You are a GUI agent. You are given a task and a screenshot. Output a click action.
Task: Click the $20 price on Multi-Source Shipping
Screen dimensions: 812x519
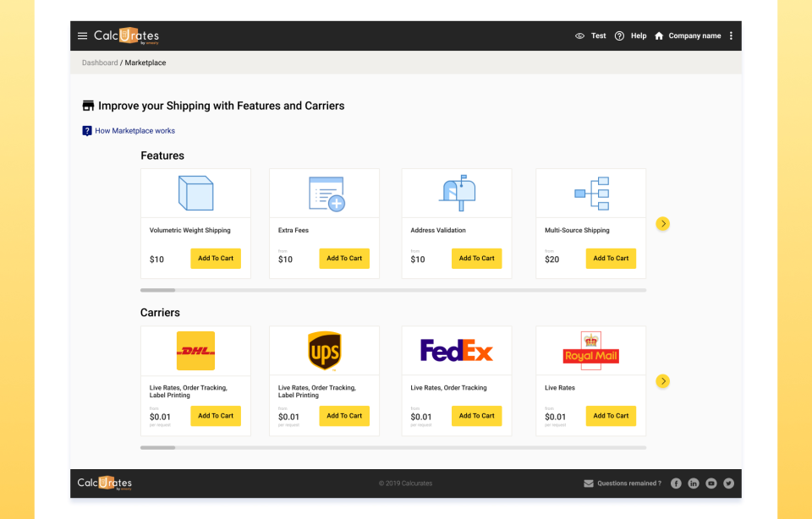tap(552, 259)
